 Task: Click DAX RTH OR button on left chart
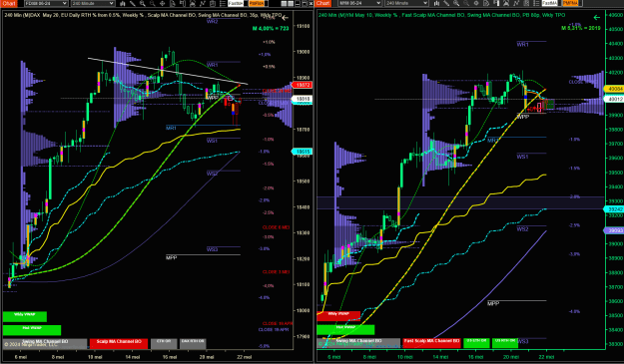pyautogui.click(x=193, y=344)
